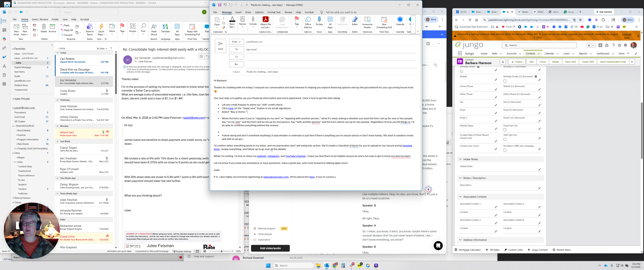Check the SMS Opt-Out checkbox
The height and width of the screenshot is (270, 644).
[505, 139]
